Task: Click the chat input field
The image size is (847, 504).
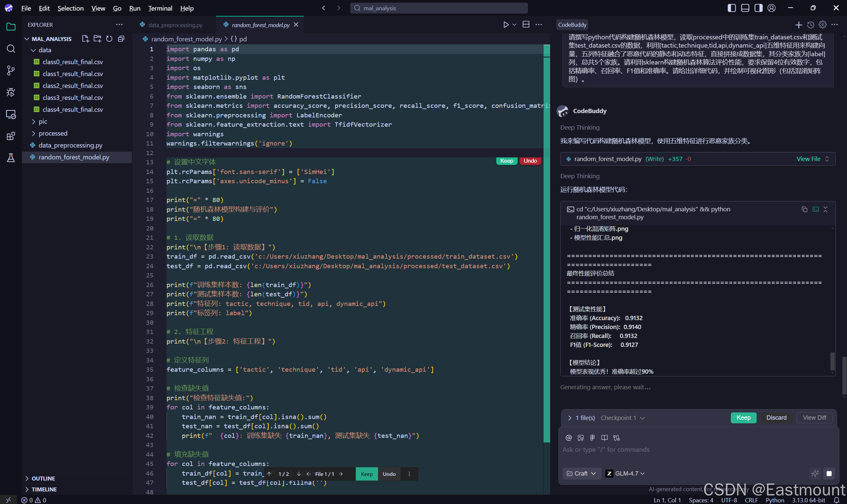Action: 697,449
